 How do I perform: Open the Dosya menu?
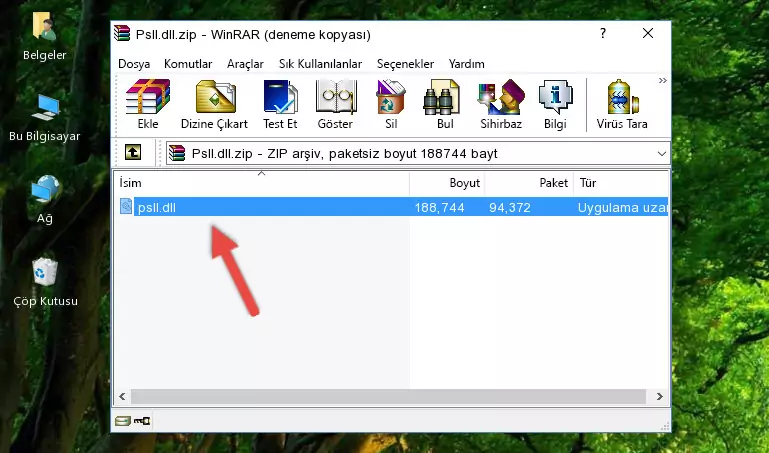pos(134,64)
